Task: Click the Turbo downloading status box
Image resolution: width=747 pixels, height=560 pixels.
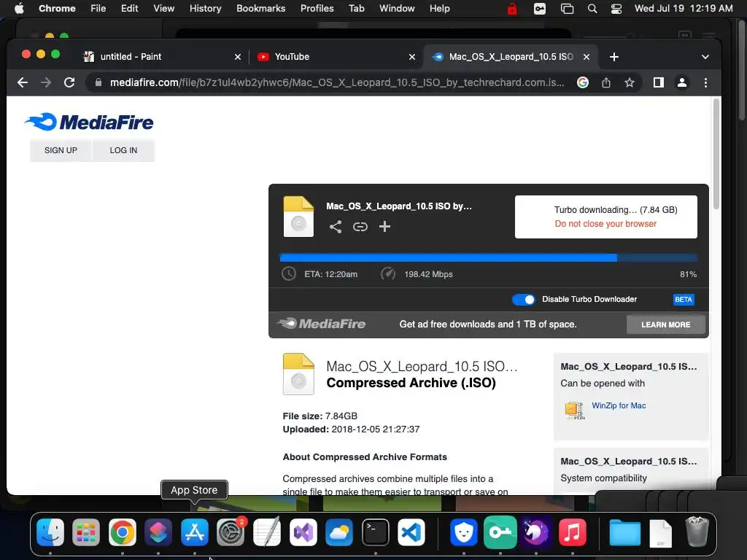Action: pyautogui.click(x=606, y=217)
